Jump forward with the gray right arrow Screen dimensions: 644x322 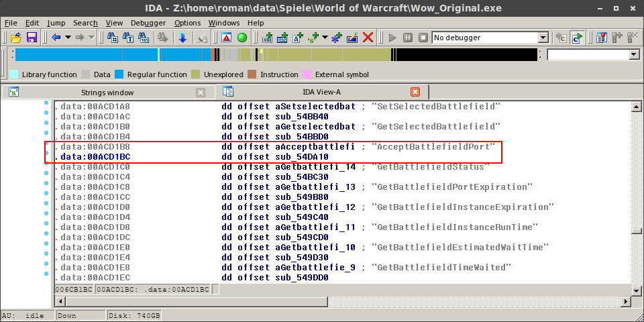(80, 38)
